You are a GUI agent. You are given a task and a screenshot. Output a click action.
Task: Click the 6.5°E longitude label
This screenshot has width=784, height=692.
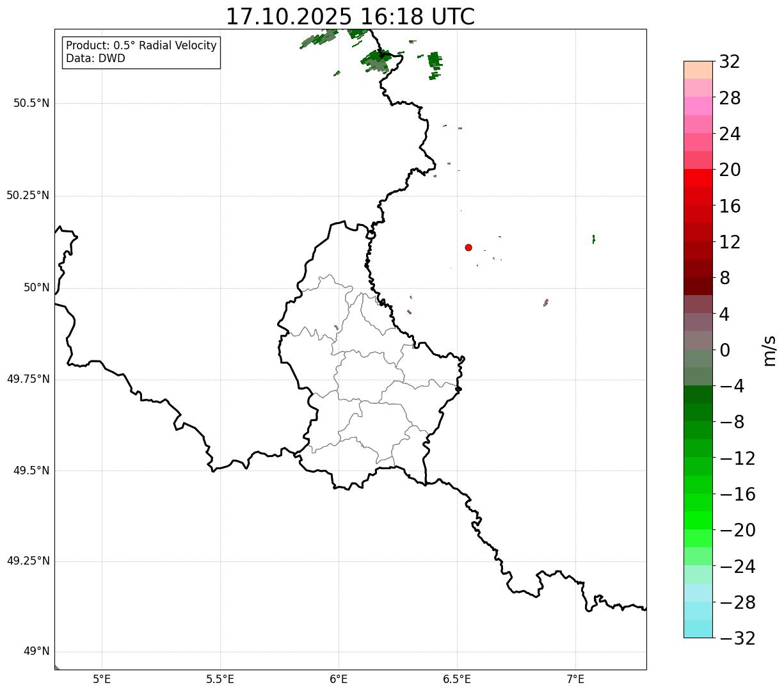(x=457, y=679)
